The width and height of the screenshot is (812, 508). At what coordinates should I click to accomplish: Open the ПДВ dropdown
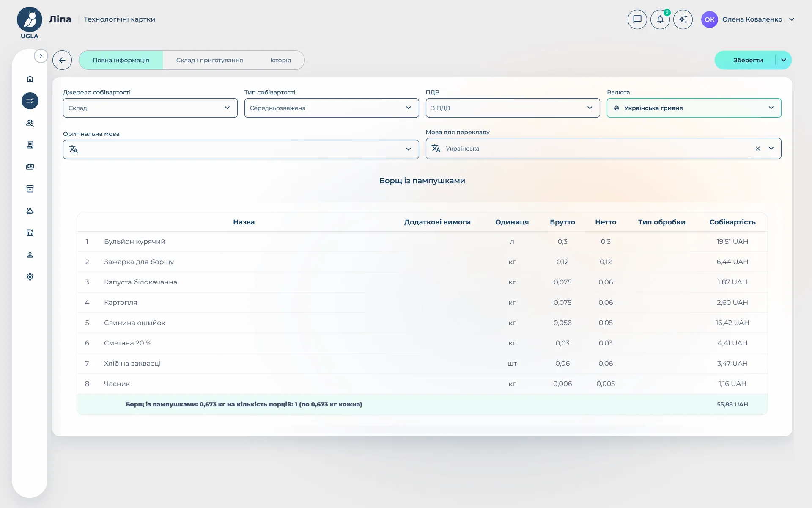[513, 108]
